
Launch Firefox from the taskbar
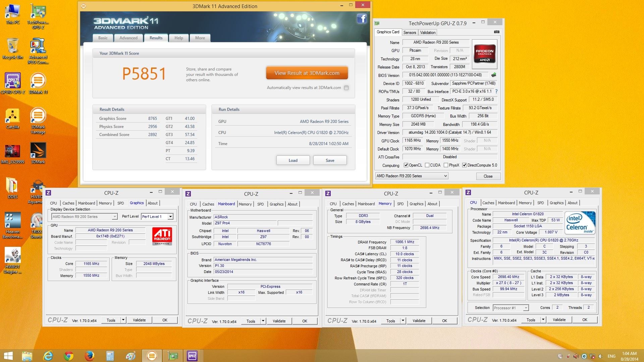(x=89, y=356)
